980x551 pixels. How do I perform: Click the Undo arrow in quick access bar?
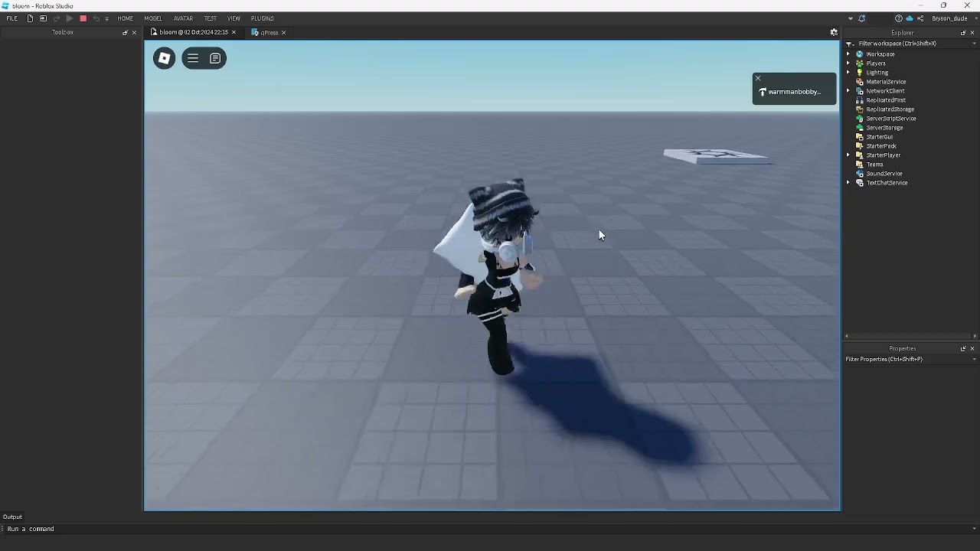[x=96, y=18]
